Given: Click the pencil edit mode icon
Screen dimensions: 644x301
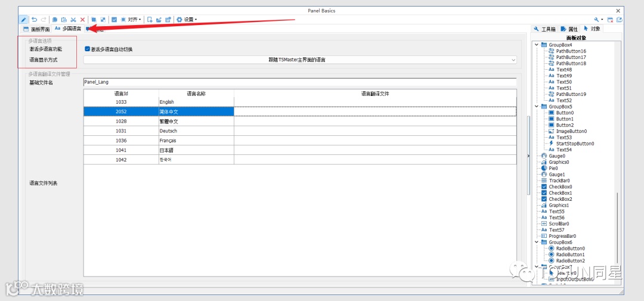Looking at the screenshot, I should (x=24, y=19).
